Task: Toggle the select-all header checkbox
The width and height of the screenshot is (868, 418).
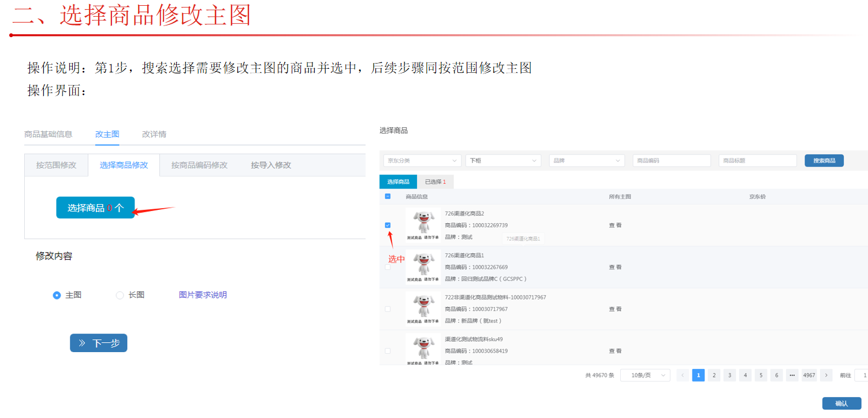Action: pos(388,197)
